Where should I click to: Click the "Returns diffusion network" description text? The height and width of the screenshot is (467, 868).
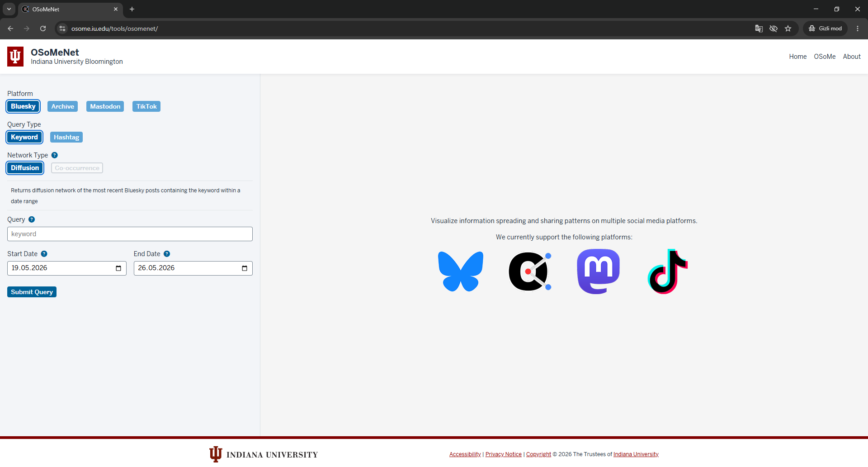pyautogui.click(x=126, y=196)
